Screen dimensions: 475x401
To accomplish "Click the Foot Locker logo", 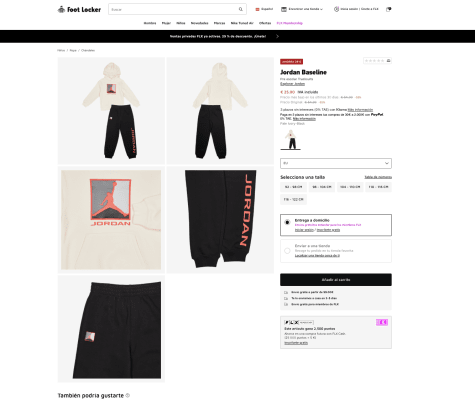I will point(79,9).
